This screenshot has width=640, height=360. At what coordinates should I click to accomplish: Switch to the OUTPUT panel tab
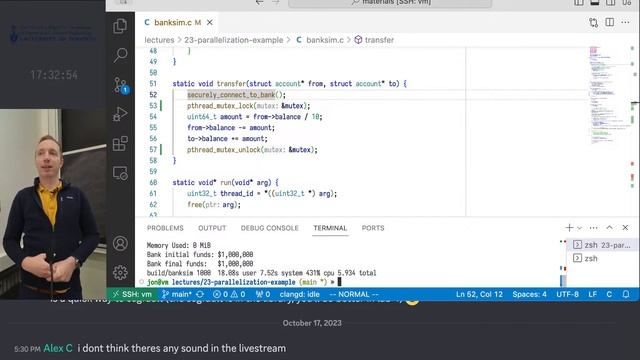pos(212,228)
